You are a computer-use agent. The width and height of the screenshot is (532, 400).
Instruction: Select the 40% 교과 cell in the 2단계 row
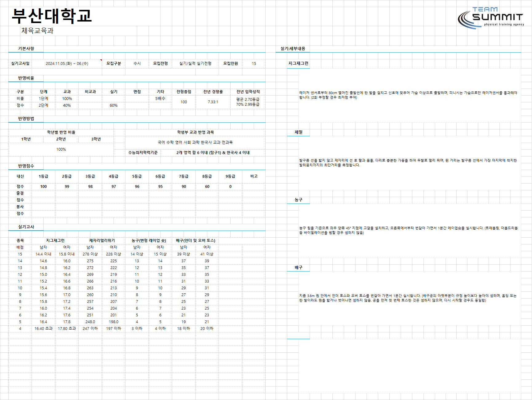(x=67, y=105)
